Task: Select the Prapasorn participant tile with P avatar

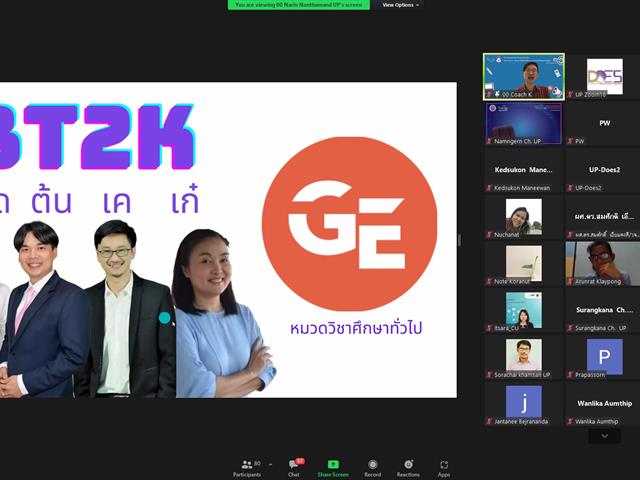Action: click(603, 358)
